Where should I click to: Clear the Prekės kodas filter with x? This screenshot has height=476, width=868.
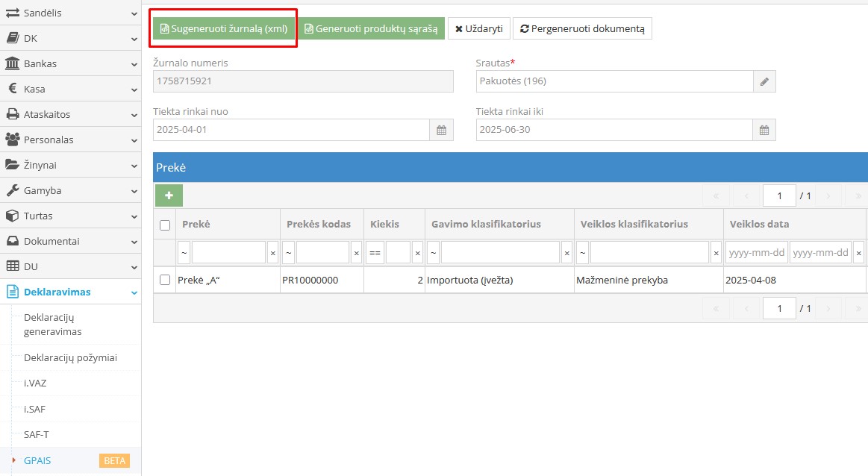coord(356,253)
